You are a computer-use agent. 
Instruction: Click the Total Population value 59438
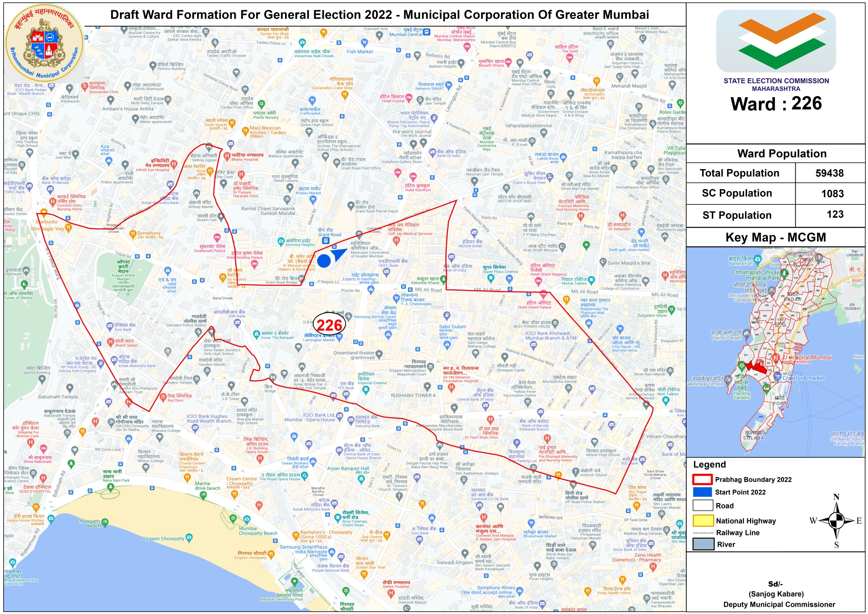click(x=829, y=173)
